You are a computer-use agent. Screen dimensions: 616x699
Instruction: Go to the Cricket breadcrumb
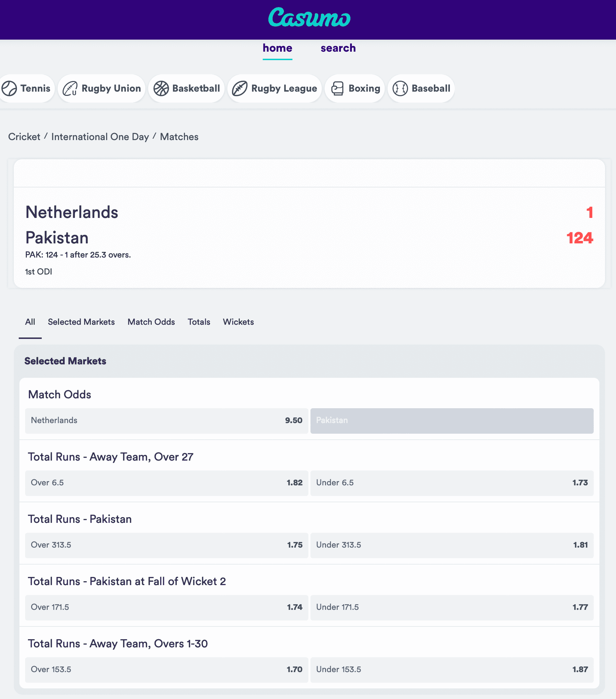(x=24, y=137)
